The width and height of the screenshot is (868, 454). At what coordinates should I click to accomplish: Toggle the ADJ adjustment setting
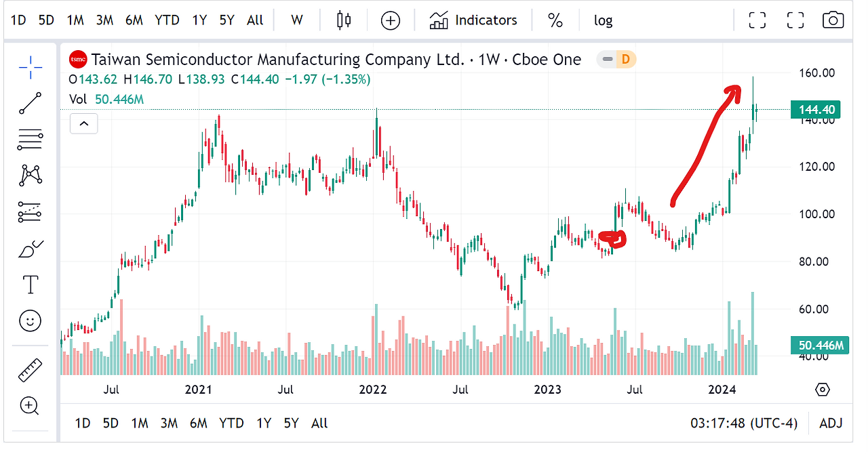(831, 423)
